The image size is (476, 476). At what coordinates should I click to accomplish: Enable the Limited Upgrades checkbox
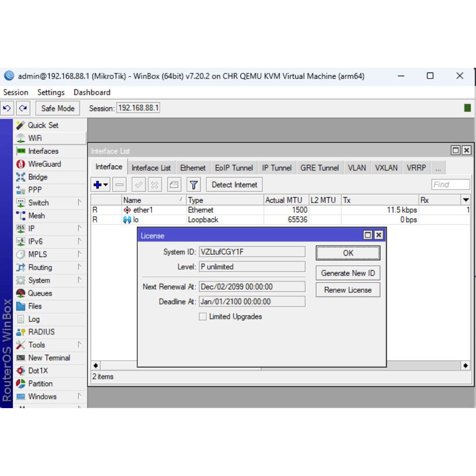(203, 317)
